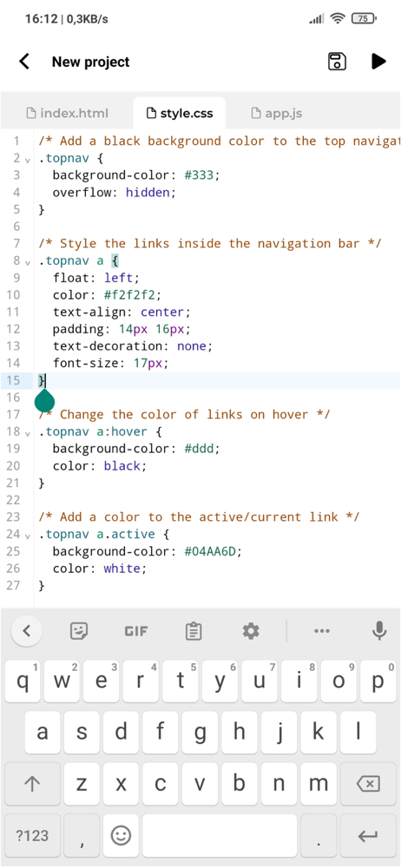
Task: Collapse the .topnav rule fold arrow on line 2
Action: coord(28,160)
